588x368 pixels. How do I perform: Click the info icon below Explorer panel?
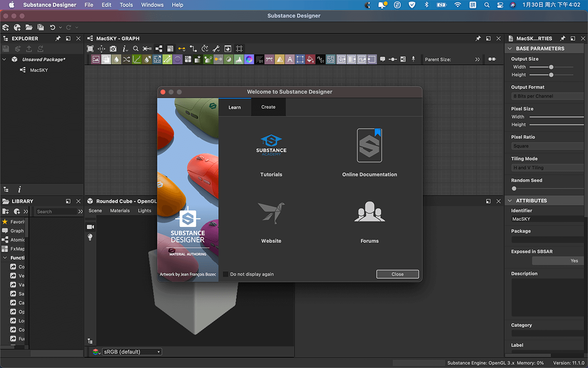point(20,189)
